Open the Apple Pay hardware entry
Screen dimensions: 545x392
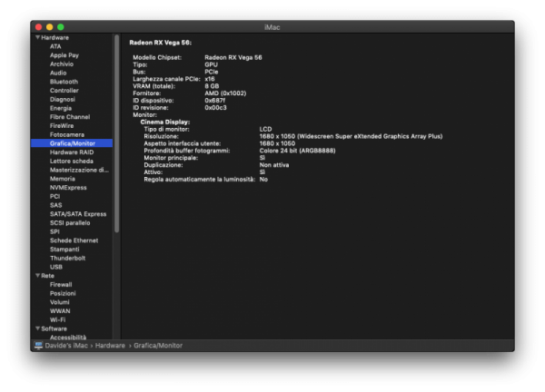tap(64, 55)
